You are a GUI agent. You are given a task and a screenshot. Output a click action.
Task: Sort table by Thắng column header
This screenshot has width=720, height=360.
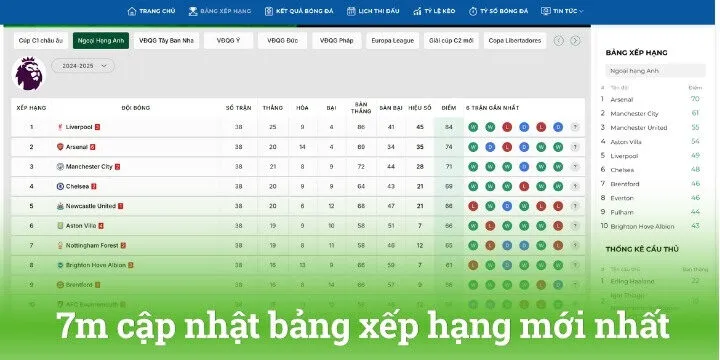click(x=273, y=108)
